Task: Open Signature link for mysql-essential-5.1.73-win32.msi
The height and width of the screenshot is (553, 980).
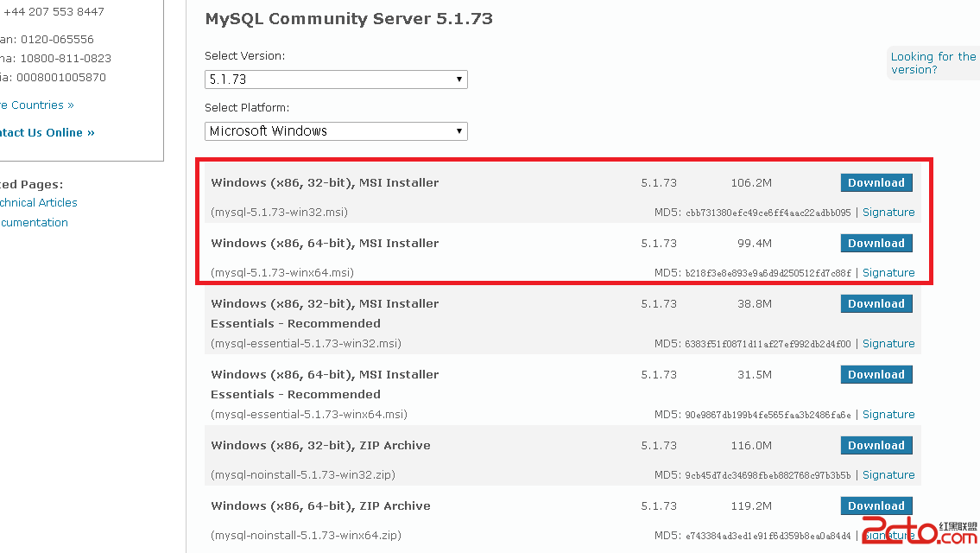Action: [888, 343]
